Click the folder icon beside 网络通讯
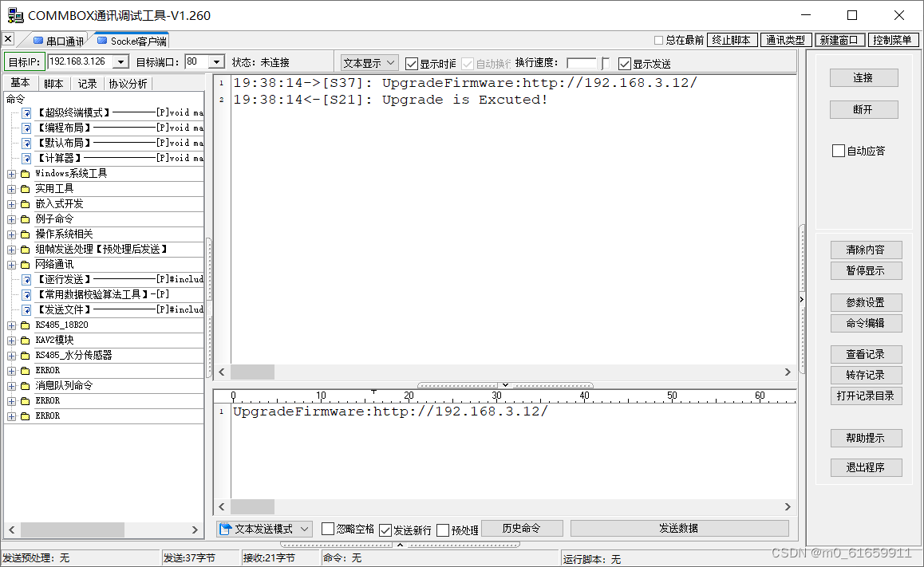This screenshot has height=567, width=924. click(26, 264)
